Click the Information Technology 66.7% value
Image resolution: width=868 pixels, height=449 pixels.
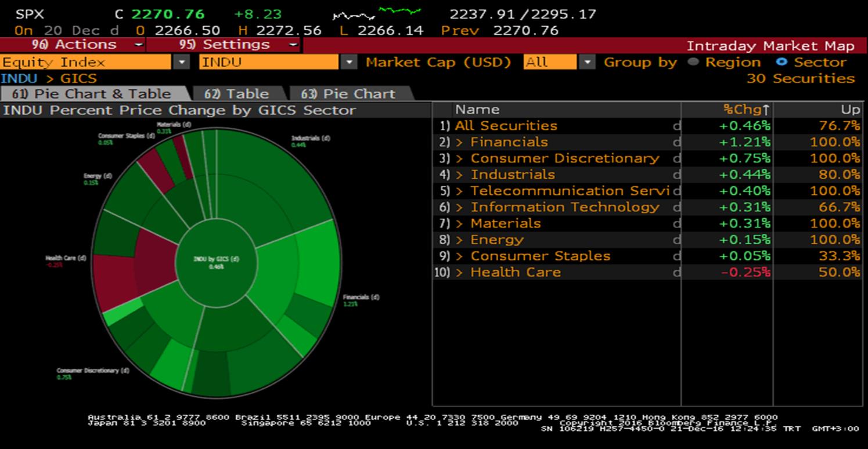pos(839,207)
